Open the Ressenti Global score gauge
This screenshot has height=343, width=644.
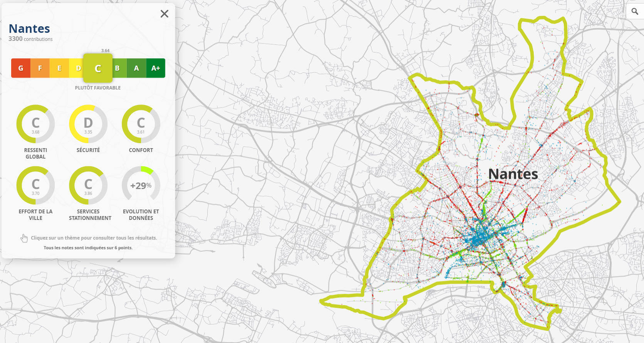point(35,124)
